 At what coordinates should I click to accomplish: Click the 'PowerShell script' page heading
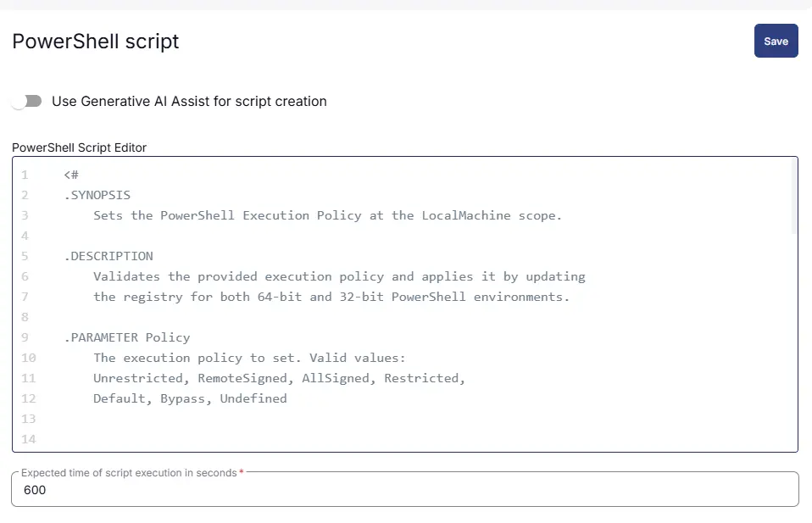96,41
